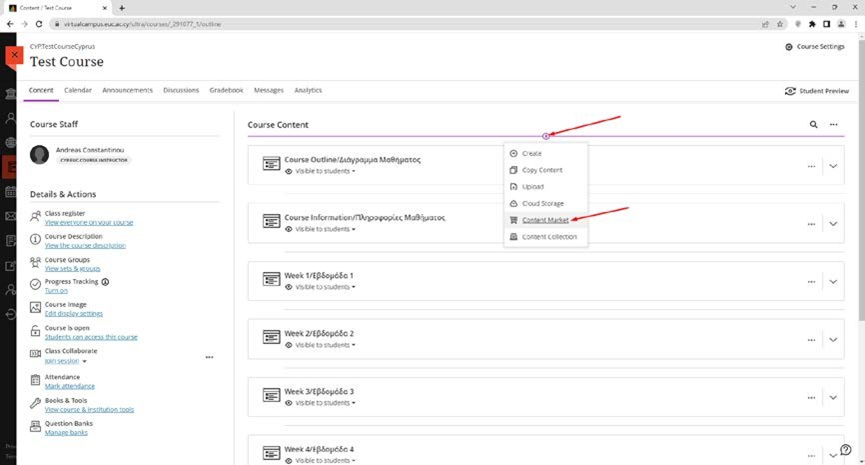Open Week 1 item three-dot menu
The image size is (865, 465).
(x=811, y=282)
